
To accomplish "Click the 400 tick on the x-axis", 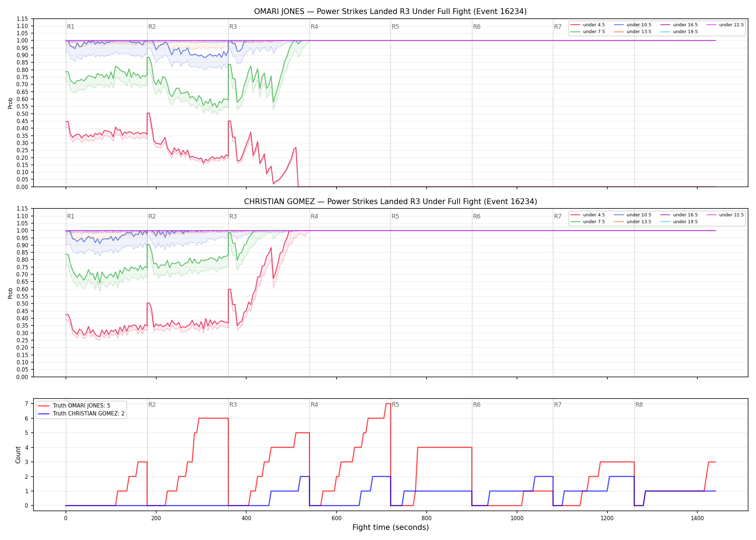I will pyautogui.click(x=246, y=518).
